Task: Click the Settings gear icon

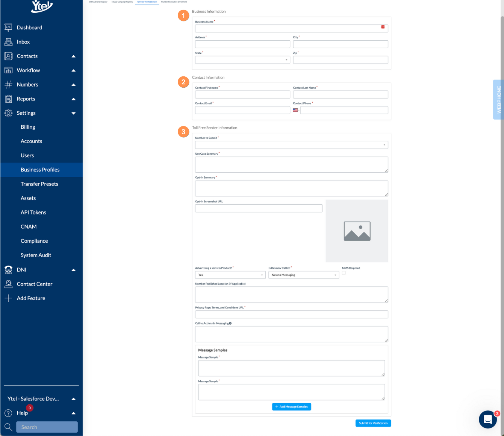Action: pos(8,113)
